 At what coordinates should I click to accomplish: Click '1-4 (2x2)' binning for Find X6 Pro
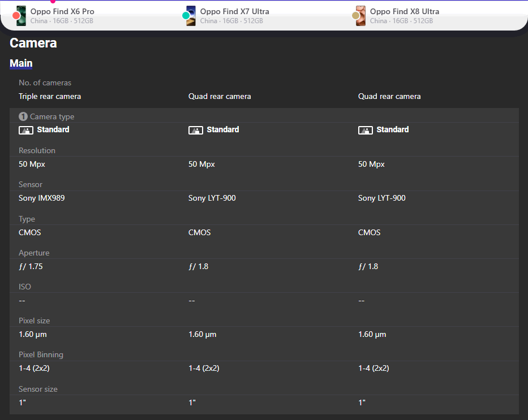(x=35, y=368)
